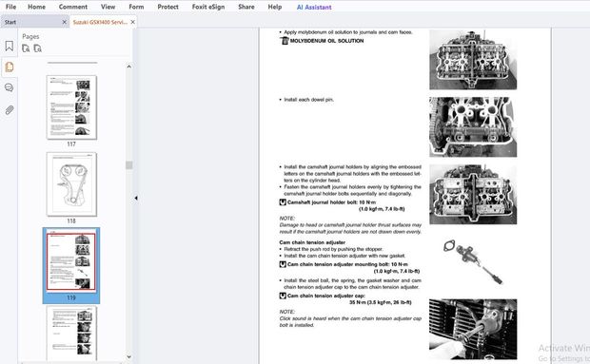Image resolution: width=590 pixels, height=364 pixels.
Task: Click the torque icon beside adjuster cap
Action: [283, 296]
